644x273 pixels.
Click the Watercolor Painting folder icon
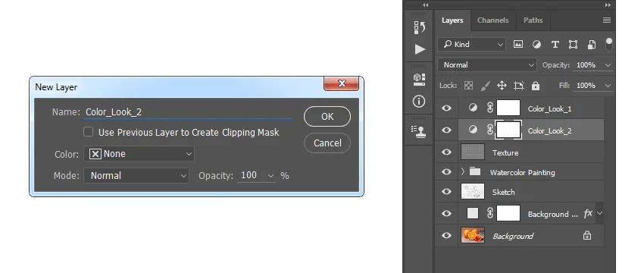point(475,171)
